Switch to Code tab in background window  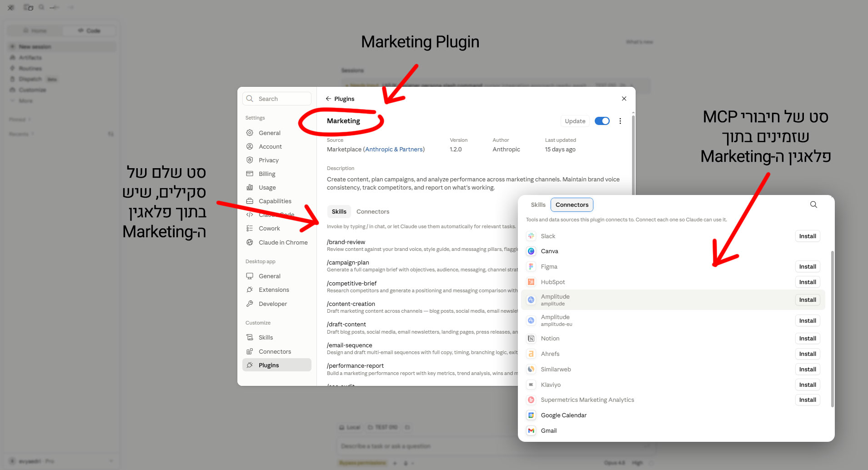click(89, 30)
